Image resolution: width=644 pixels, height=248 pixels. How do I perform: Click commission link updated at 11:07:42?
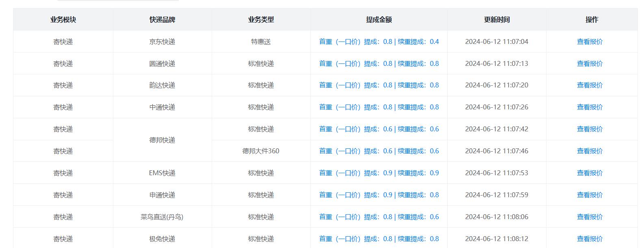coord(379,129)
